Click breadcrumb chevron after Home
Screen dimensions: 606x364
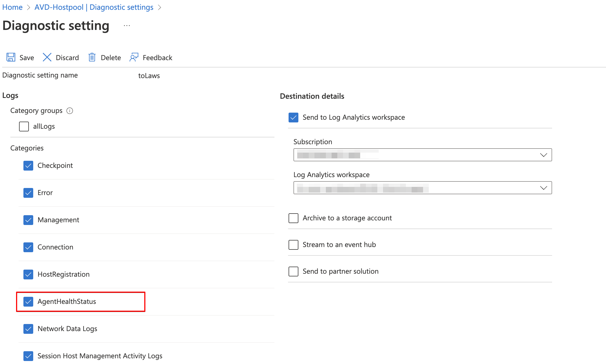(x=29, y=7)
